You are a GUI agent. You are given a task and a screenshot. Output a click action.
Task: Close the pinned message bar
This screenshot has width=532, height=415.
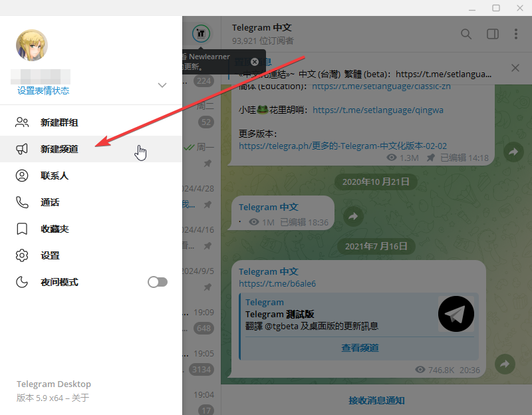515,68
